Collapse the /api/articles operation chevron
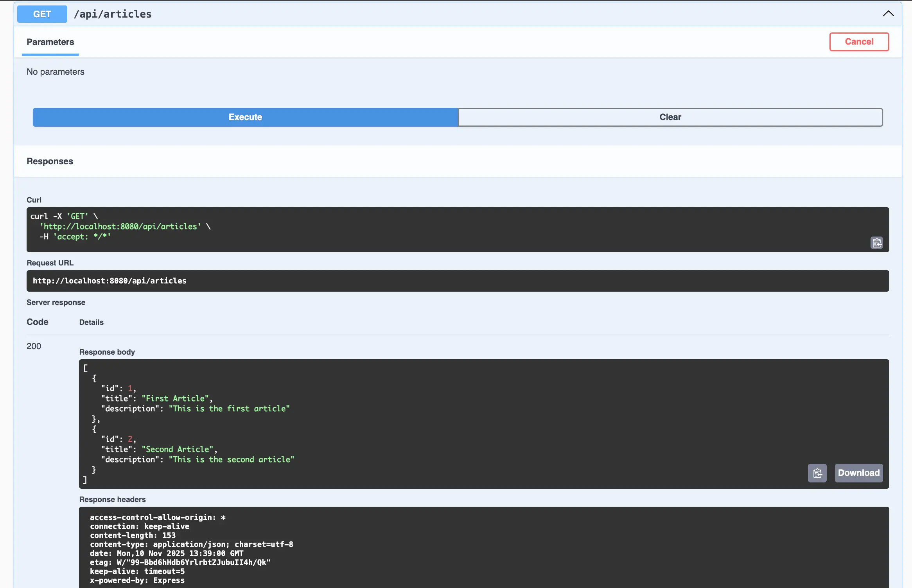The width and height of the screenshot is (912, 588). click(x=888, y=14)
